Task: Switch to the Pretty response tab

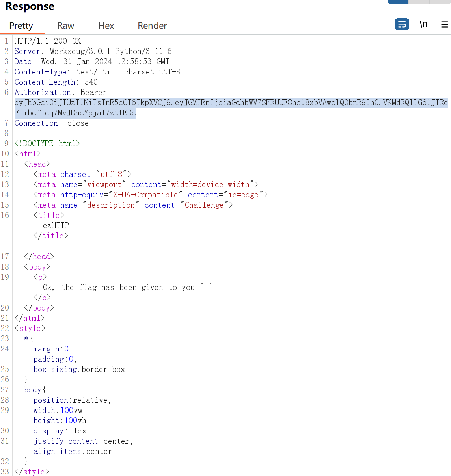Action: [x=21, y=26]
